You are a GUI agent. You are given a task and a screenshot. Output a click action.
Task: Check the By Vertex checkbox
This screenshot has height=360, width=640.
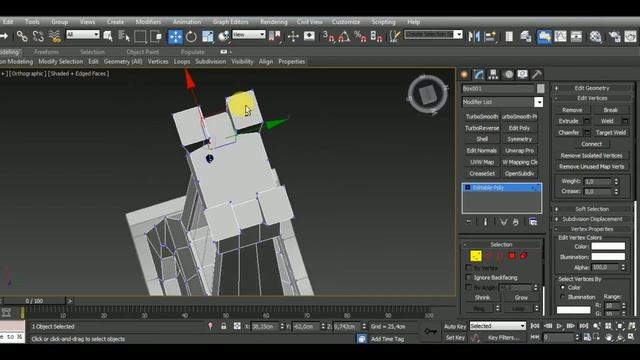point(469,268)
